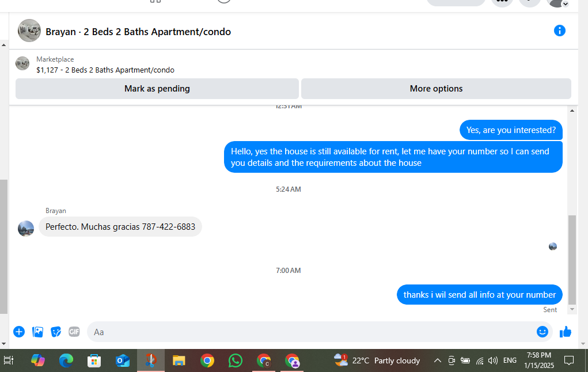Click Mark as pending button
Viewport: 588px width, 372px height.
157,89
